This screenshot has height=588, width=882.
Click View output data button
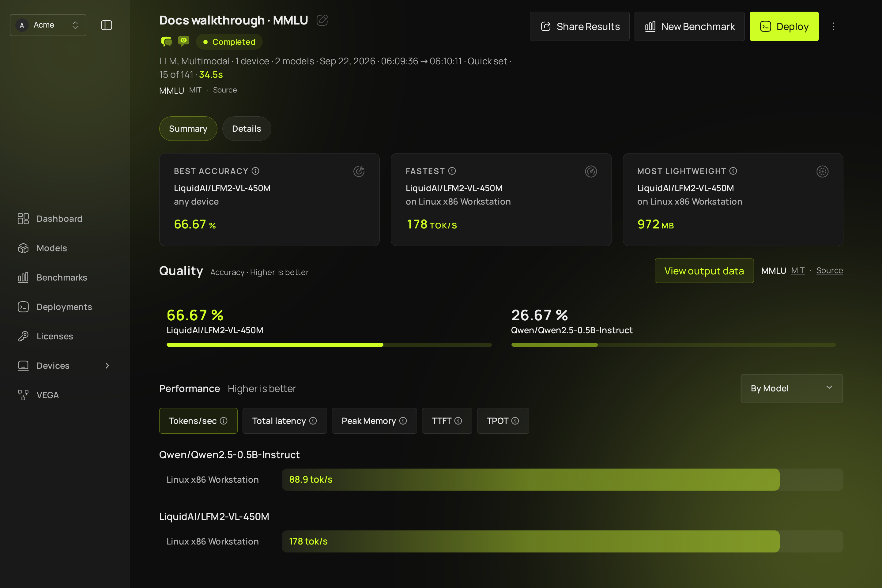(704, 271)
